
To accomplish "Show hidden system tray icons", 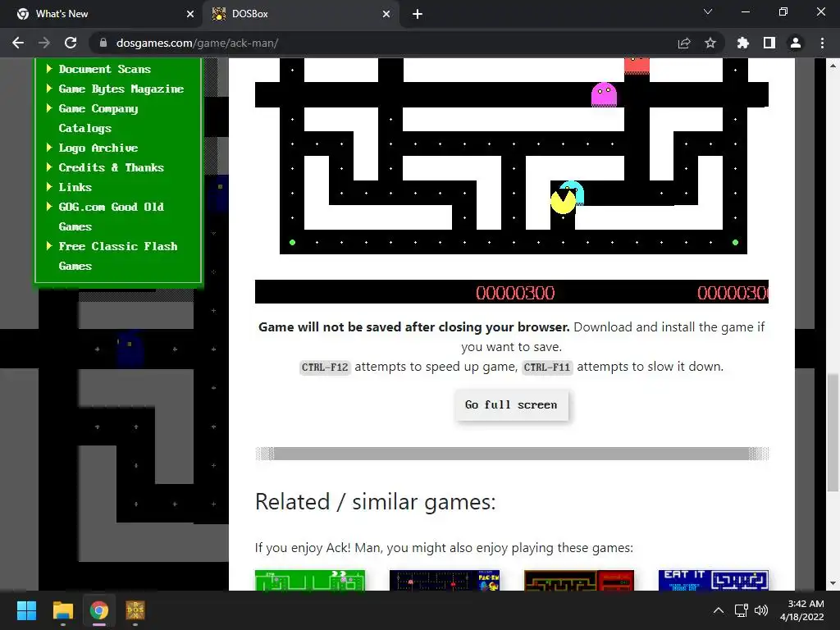I will 719,610.
